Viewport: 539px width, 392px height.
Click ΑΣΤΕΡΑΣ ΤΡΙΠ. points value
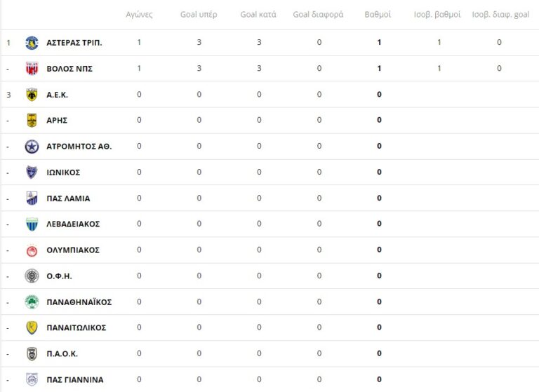coord(379,43)
